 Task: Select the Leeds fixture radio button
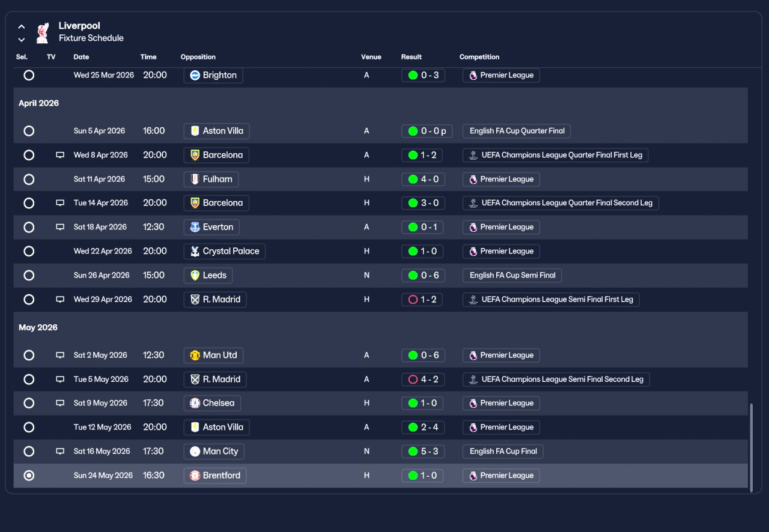[29, 275]
